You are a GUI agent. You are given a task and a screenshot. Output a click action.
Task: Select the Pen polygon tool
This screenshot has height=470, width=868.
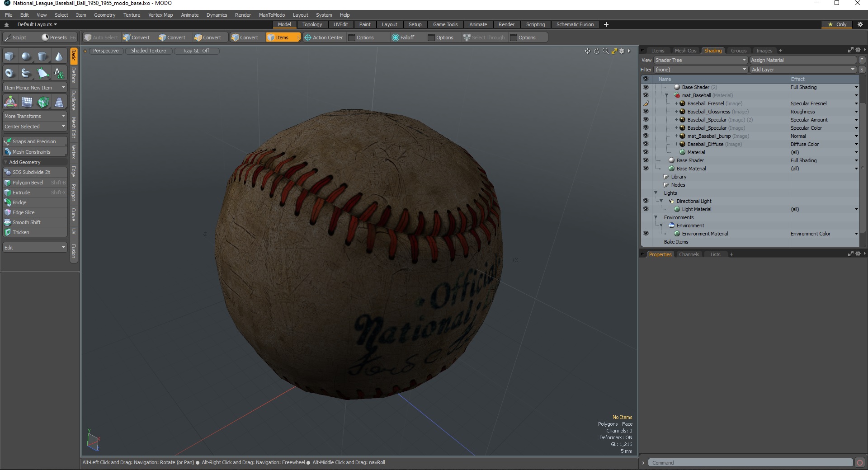(43, 73)
